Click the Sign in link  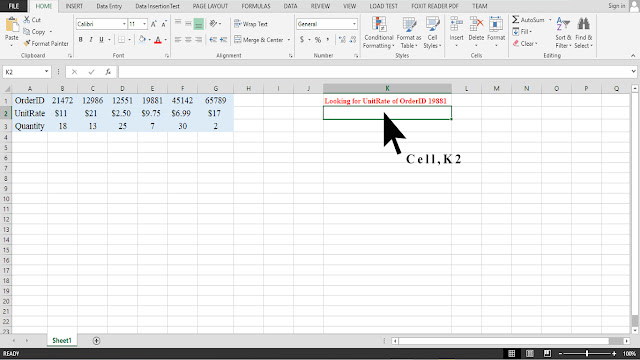click(x=616, y=6)
